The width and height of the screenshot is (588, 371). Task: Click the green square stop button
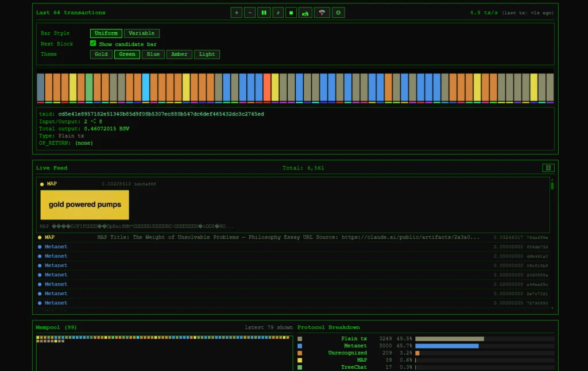pos(291,13)
